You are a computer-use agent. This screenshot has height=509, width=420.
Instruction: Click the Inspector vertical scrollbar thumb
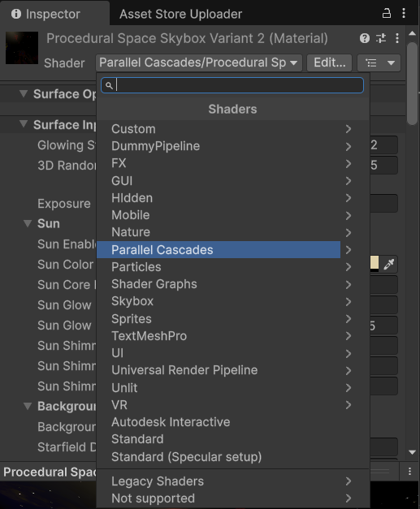[x=412, y=84]
